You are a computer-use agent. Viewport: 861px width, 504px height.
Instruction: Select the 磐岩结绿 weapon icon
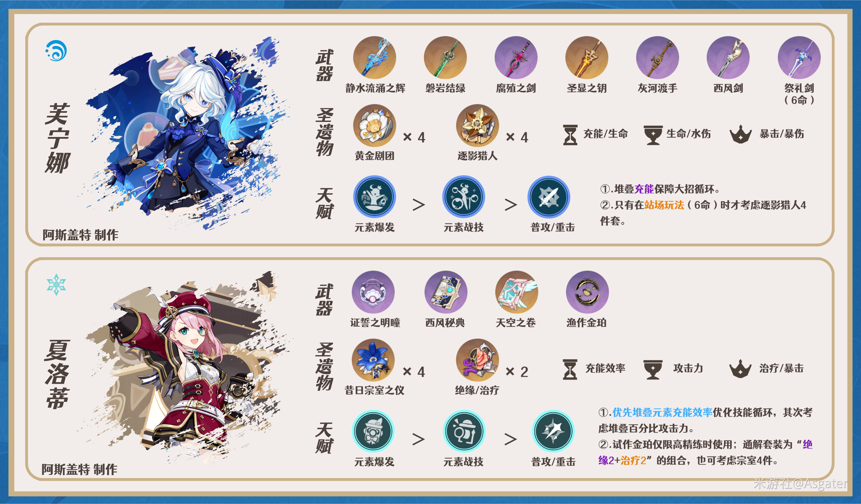(x=445, y=58)
